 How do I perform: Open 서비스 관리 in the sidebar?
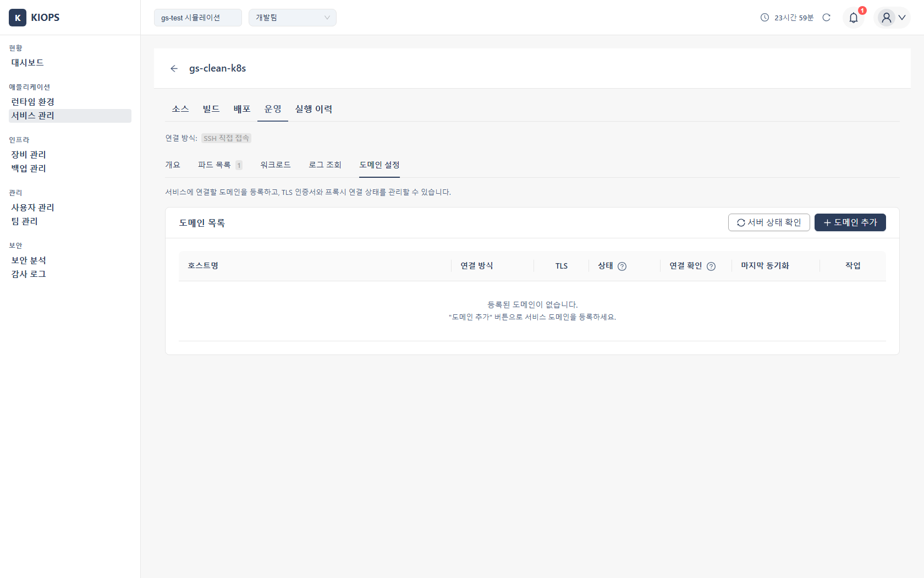(70, 116)
